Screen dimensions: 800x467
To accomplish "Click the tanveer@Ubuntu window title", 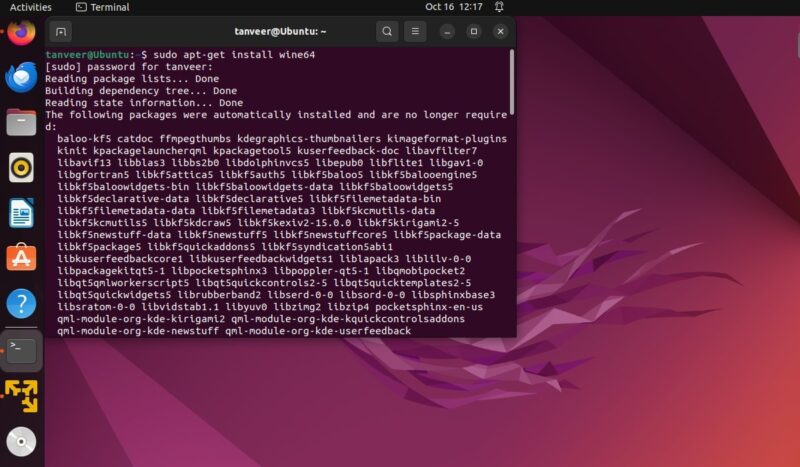I will point(280,32).
